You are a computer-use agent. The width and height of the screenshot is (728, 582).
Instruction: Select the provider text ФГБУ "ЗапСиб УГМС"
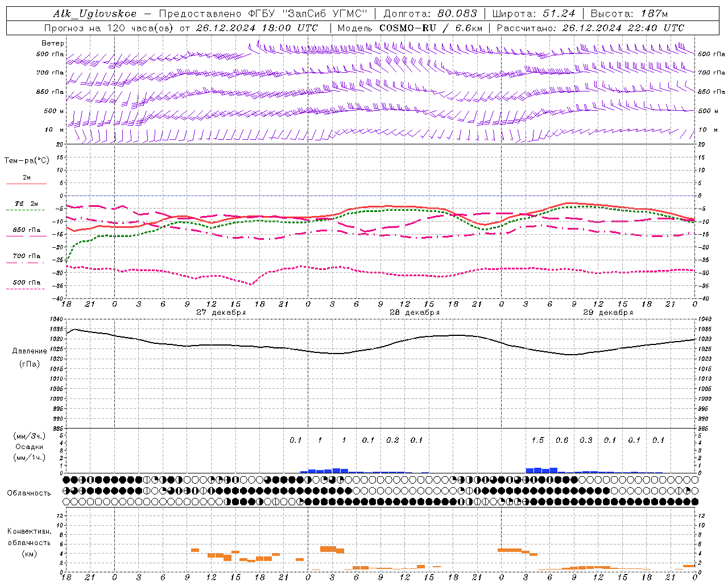[308, 14]
